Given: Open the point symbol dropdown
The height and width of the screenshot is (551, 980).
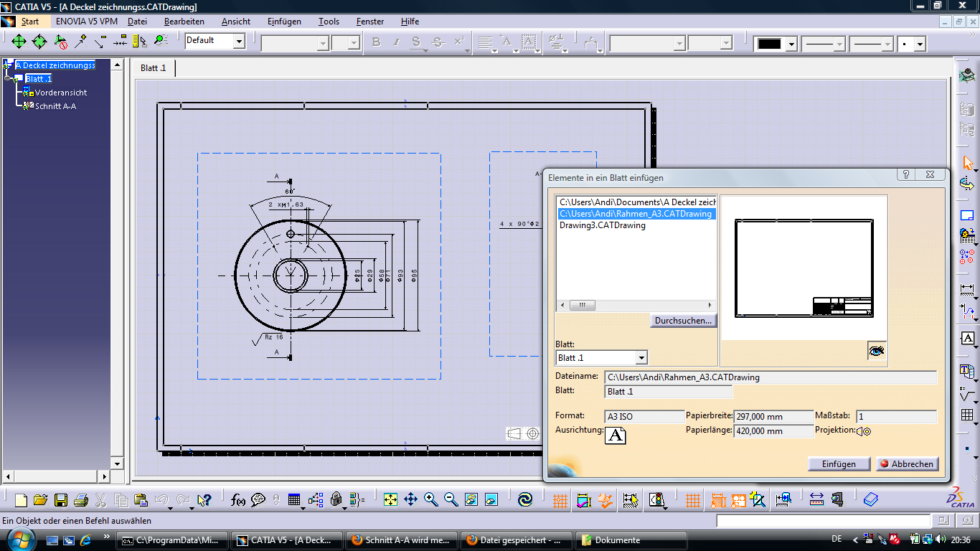Looking at the screenshot, I should coord(920,44).
